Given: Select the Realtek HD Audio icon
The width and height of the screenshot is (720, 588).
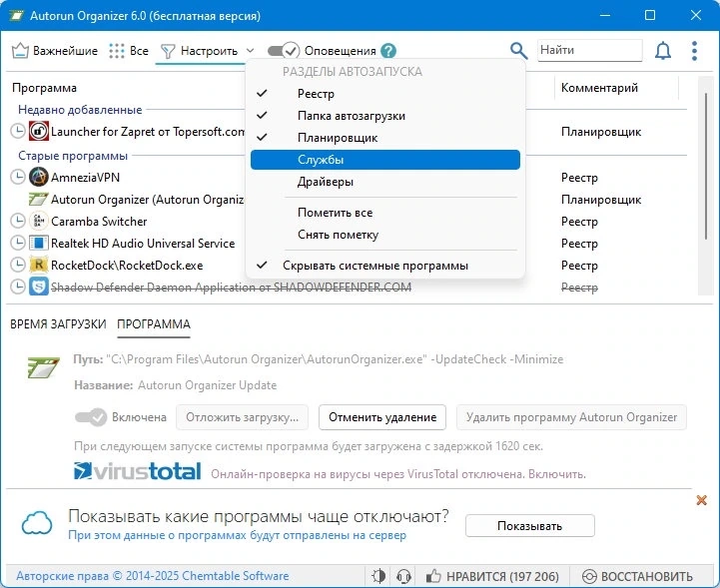Looking at the screenshot, I should coord(39,243).
